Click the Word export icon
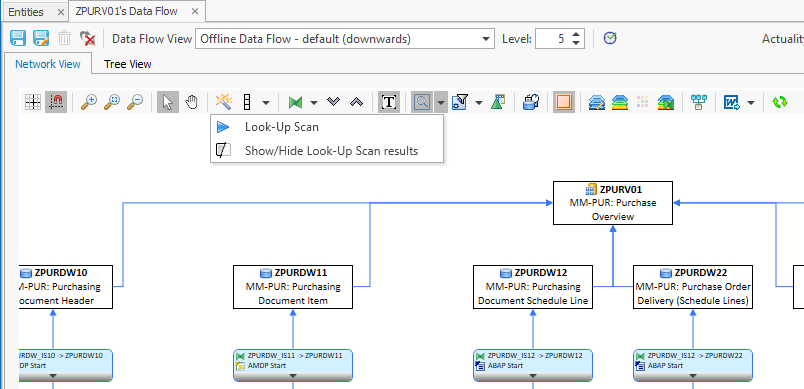 click(x=732, y=103)
